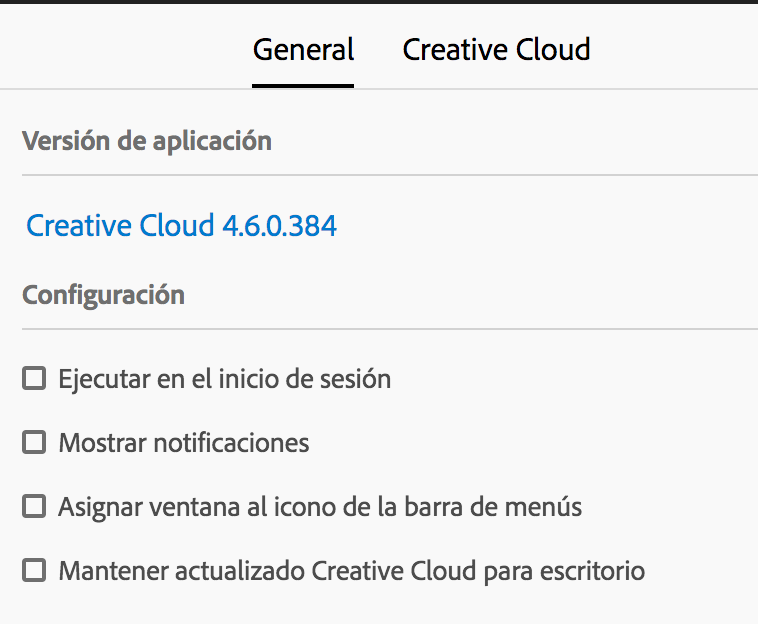Screen dimensions: 758x624
Task: Open the Creative Cloud 4.6.0.384 version link
Action: pyautogui.click(x=181, y=225)
